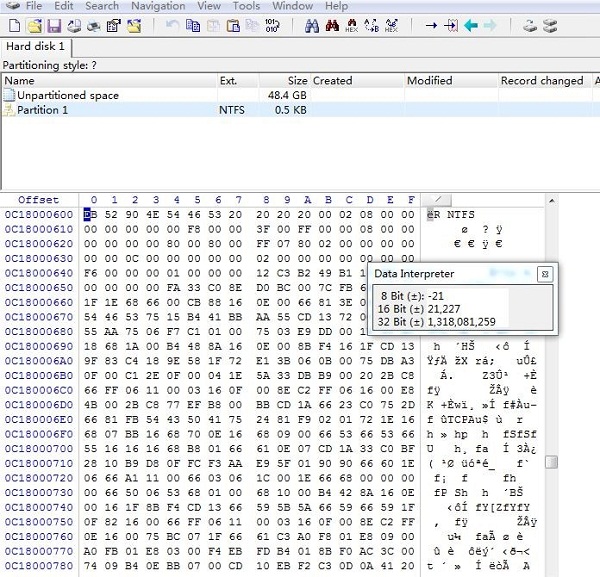Click the binoculars HEX search icon
Screen dimensions: 600x577
point(352,26)
